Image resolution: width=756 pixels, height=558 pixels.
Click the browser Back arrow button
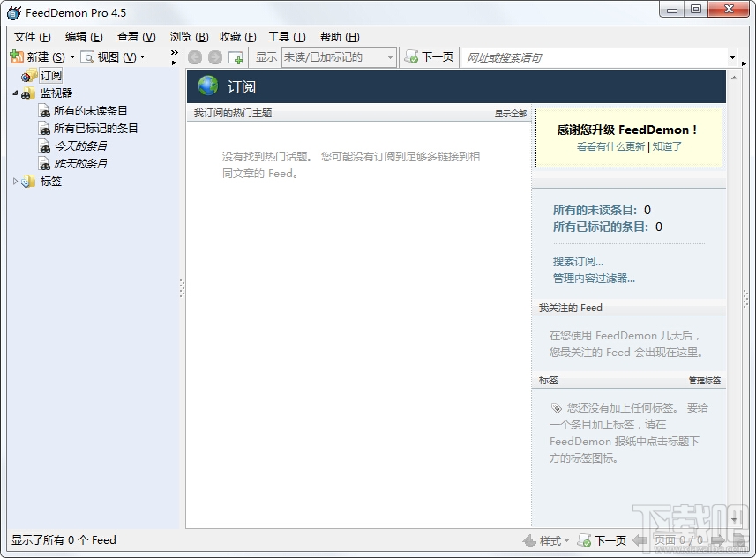(195, 57)
